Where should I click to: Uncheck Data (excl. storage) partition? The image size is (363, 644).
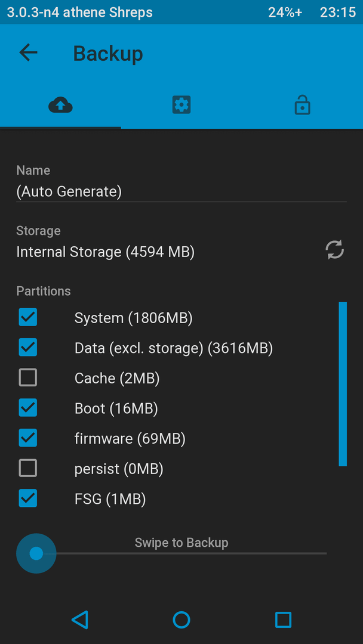click(x=28, y=348)
